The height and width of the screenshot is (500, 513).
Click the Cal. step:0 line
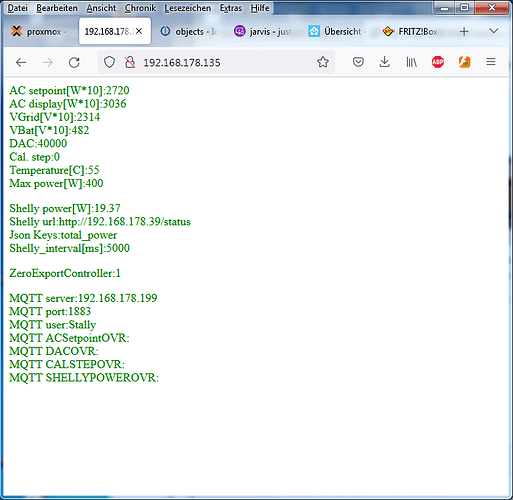pos(34,157)
